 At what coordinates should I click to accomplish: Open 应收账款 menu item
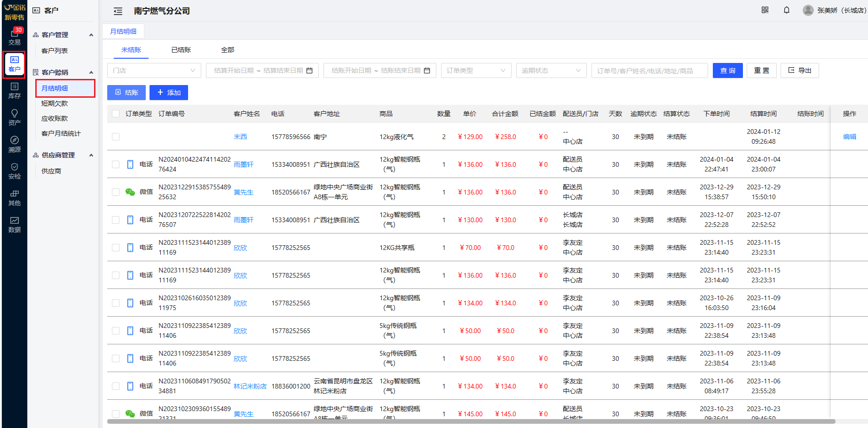[x=55, y=118]
